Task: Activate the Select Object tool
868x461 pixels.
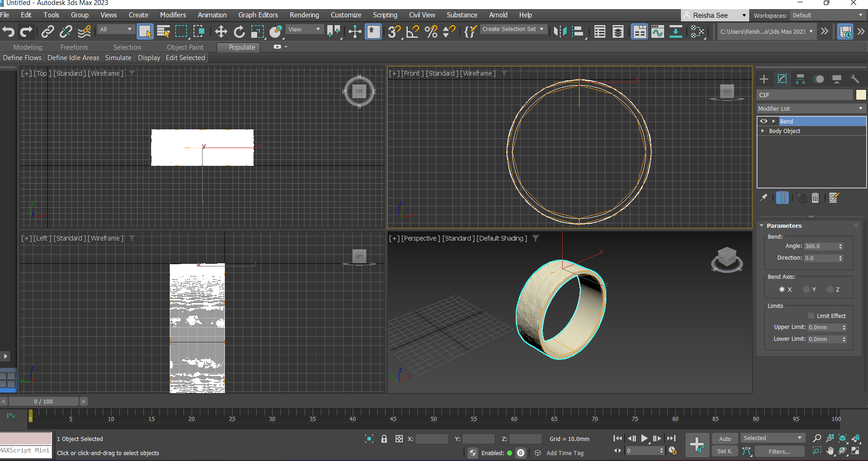Action: pos(145,31)
